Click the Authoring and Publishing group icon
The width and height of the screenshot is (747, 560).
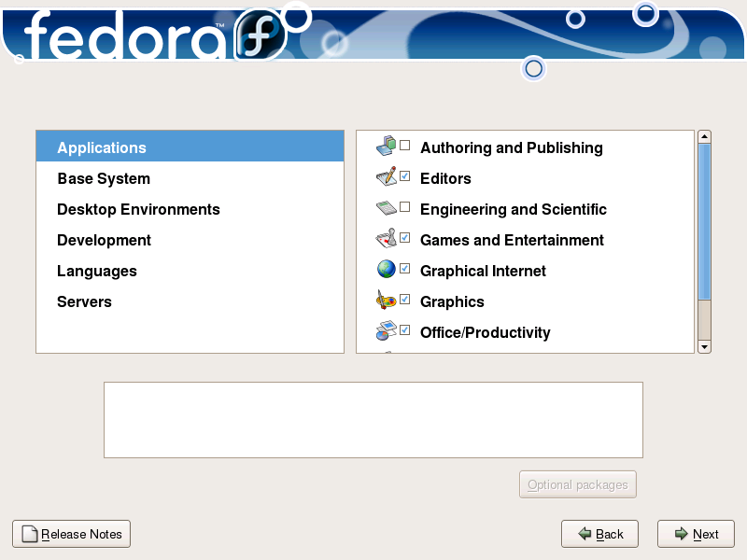coord(386,146)
